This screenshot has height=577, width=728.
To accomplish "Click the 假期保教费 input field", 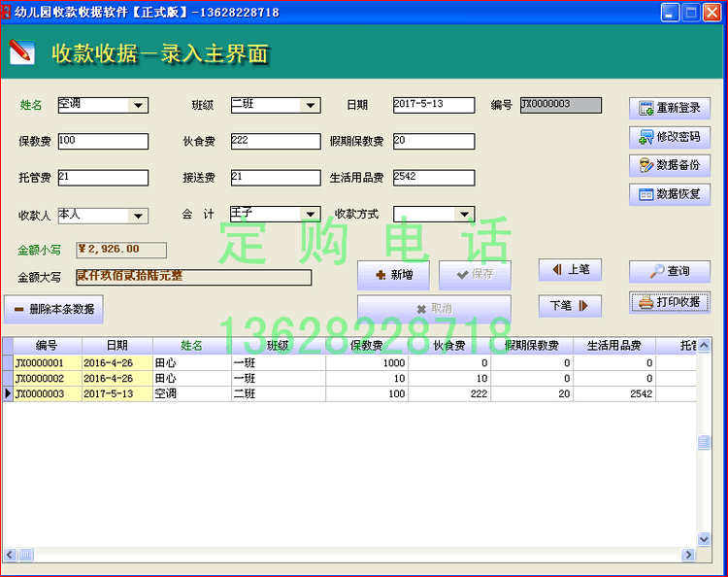I will [434, 141].
